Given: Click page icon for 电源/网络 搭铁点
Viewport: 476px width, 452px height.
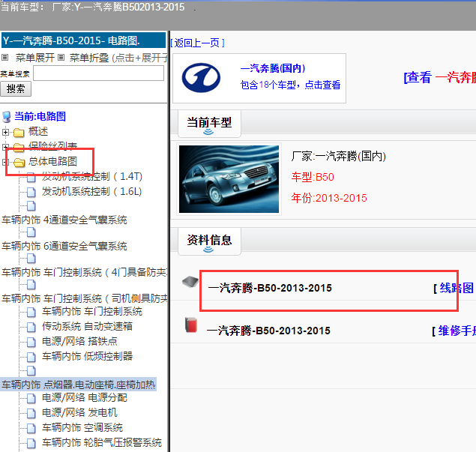Looking at the screenshot, I should click(x=31, y=342).
